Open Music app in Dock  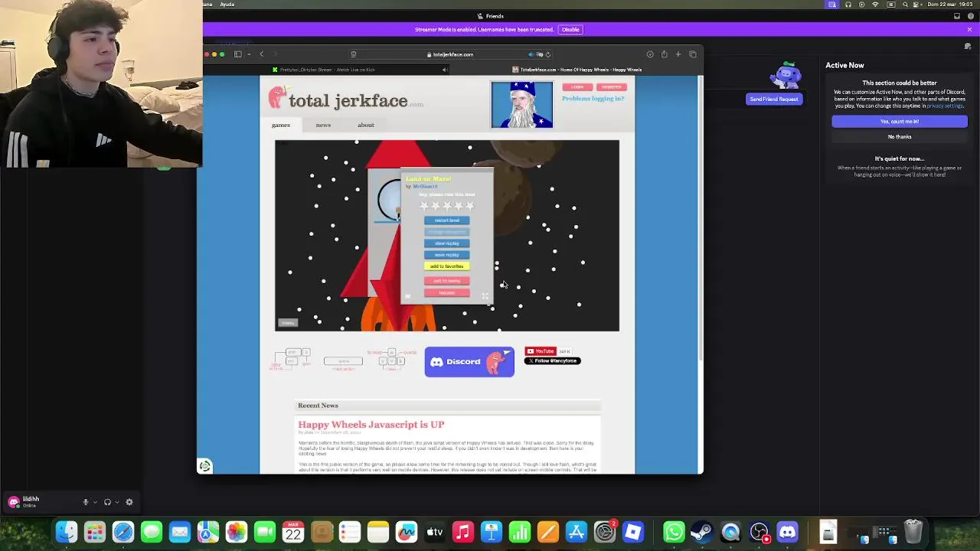463,532
